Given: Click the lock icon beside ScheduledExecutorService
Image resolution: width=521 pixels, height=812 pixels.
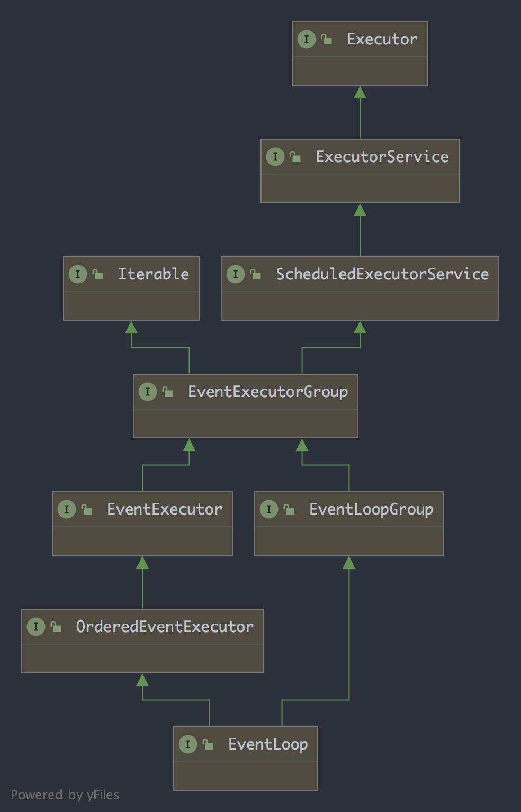Looking at the screenshot, I should (256, 274).
